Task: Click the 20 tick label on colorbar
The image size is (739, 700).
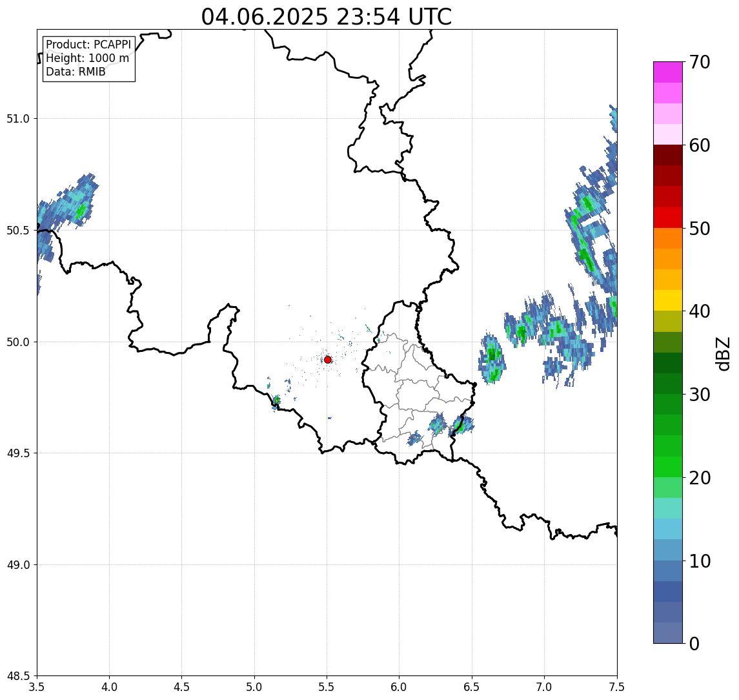Action: 700,478
